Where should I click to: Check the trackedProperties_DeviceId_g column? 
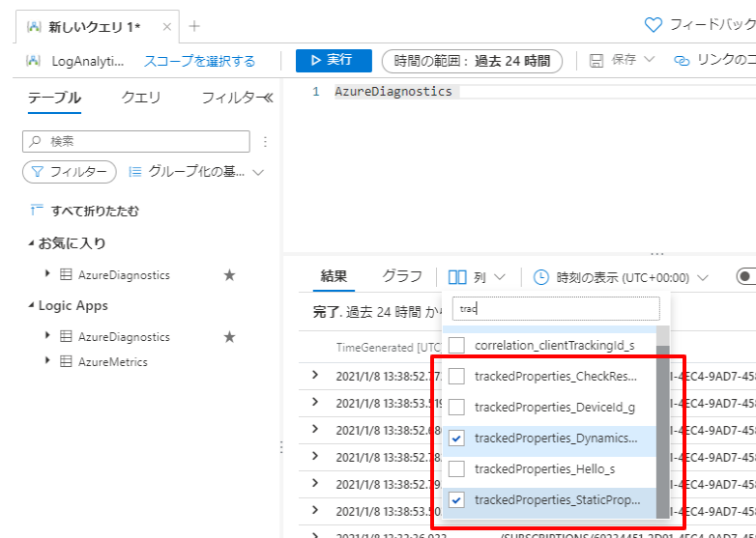456,407
